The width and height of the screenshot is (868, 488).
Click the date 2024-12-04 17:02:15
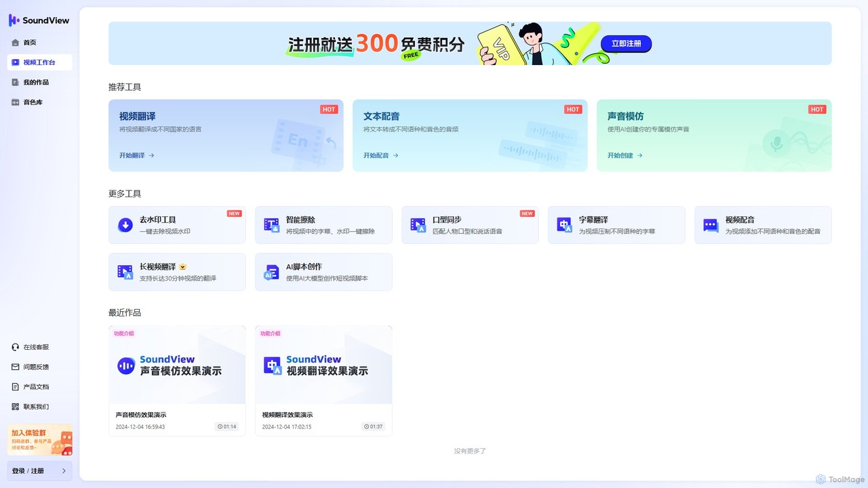(x=287, y=427)
